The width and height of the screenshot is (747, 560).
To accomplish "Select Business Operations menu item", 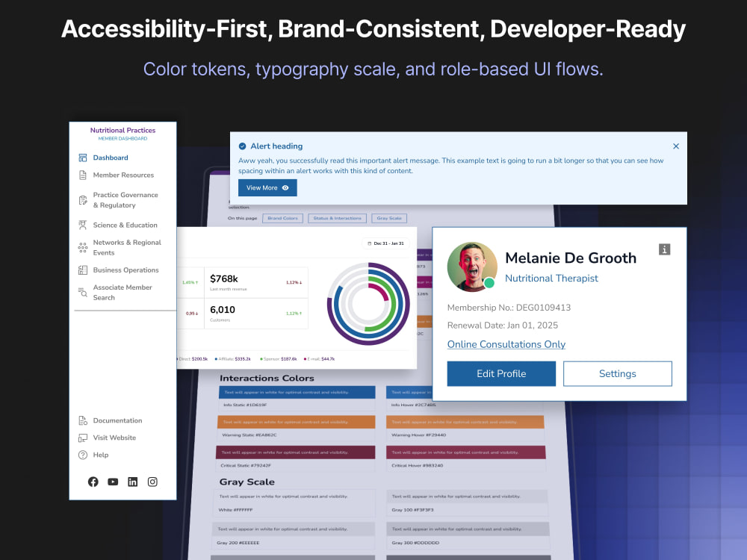I will pos(125,270).
